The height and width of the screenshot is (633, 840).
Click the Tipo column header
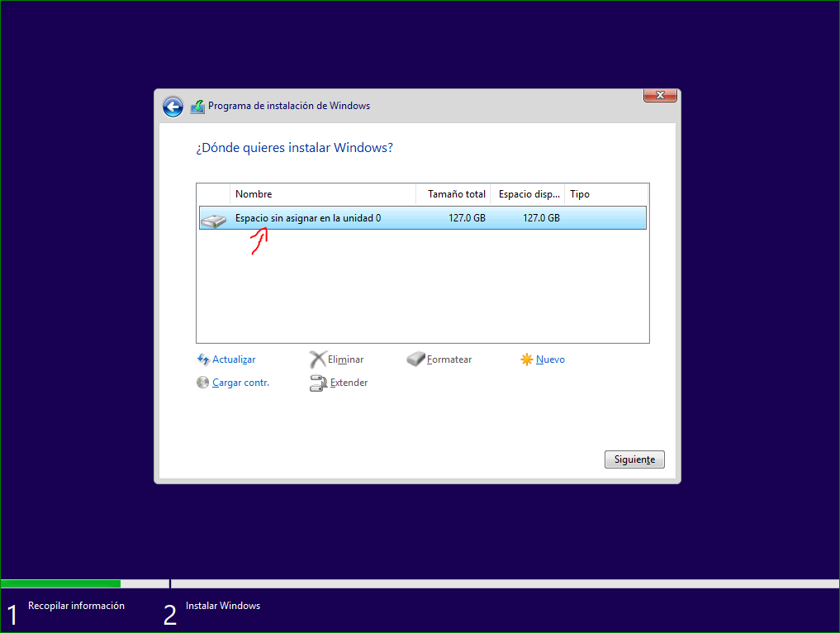coord(606,194)
